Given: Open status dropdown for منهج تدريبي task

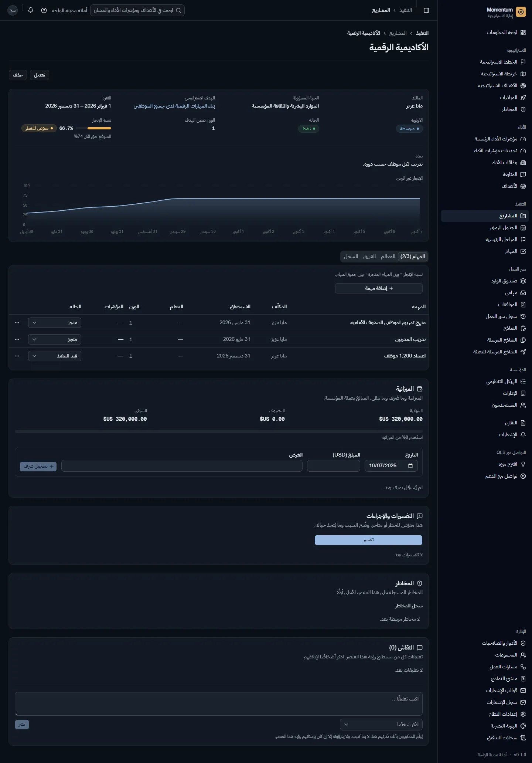Looking at the screenshot, I should 55,323.
